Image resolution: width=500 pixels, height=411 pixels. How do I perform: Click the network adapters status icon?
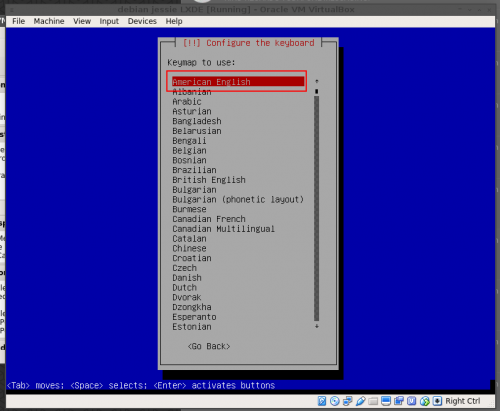(347, 401)
